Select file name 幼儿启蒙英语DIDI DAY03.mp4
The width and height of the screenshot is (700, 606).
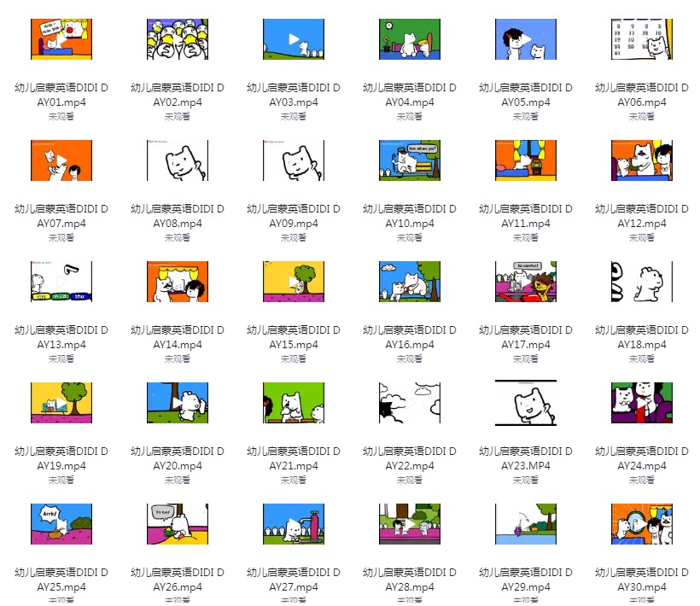294,95
